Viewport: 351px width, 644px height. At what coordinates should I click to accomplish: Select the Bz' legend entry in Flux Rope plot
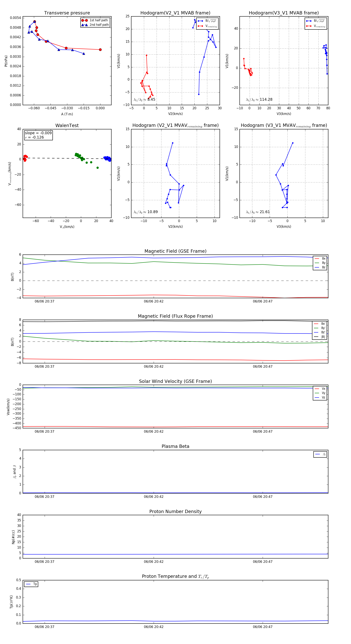coord(320,332)
